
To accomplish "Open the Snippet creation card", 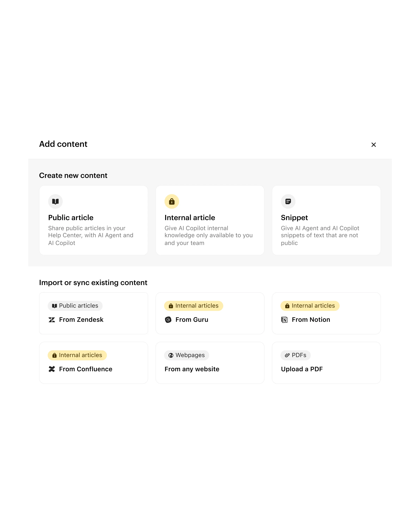I will point(326,220).
